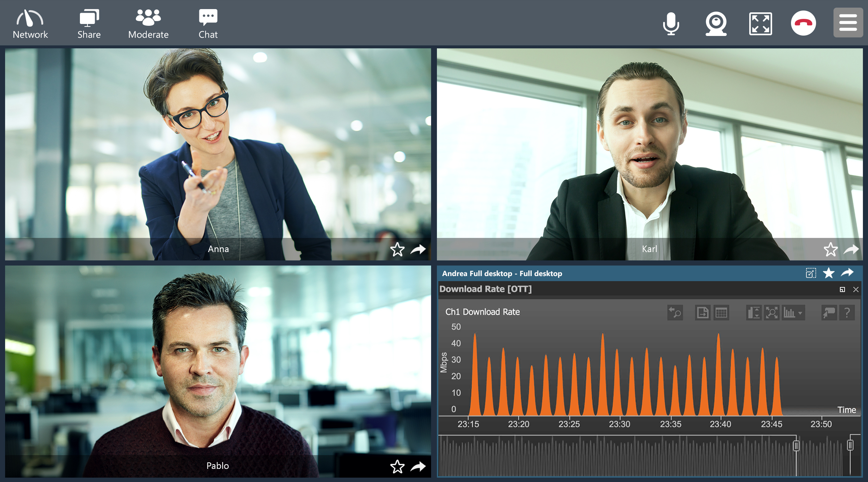The height and width of the screenshot is (482, 868).
Task: Pop out Andrea's shared desktop window
Action: click(x=811, y=273)
